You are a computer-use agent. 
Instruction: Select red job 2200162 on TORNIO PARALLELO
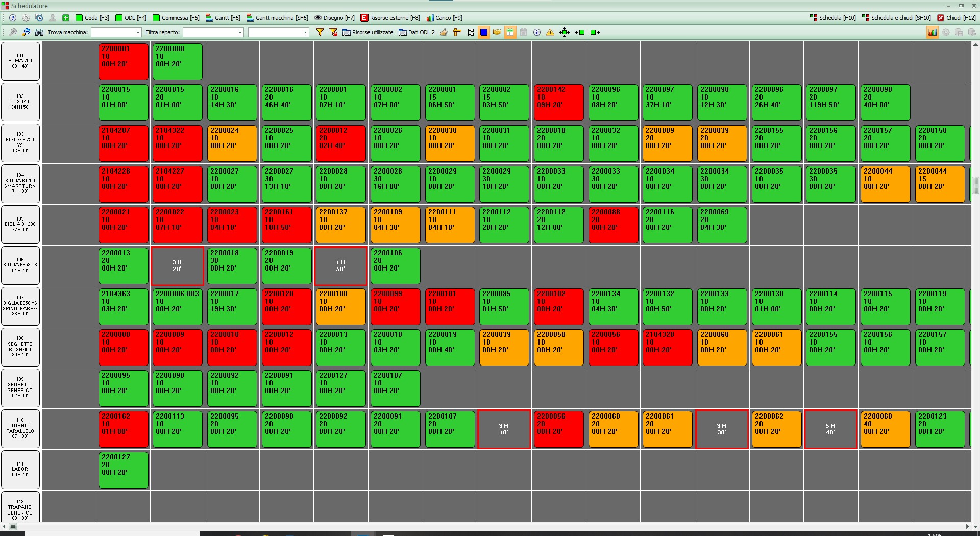point(124,429)
